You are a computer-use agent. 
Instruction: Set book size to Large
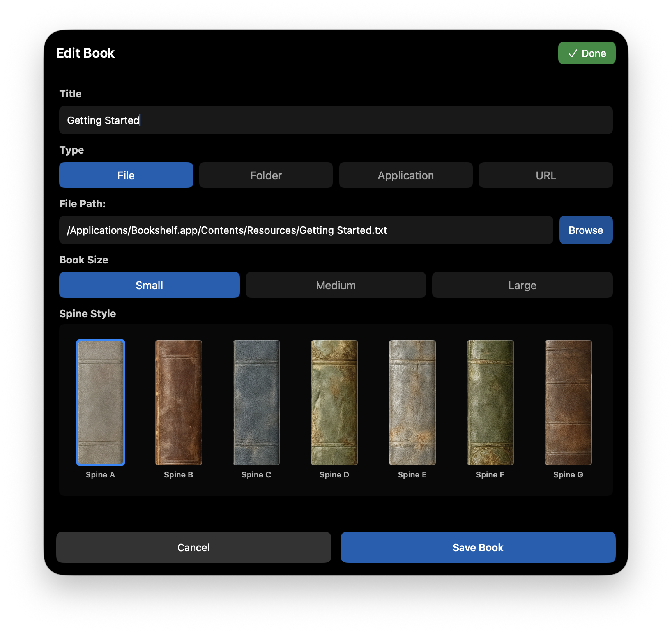click(x=522, y=285)
